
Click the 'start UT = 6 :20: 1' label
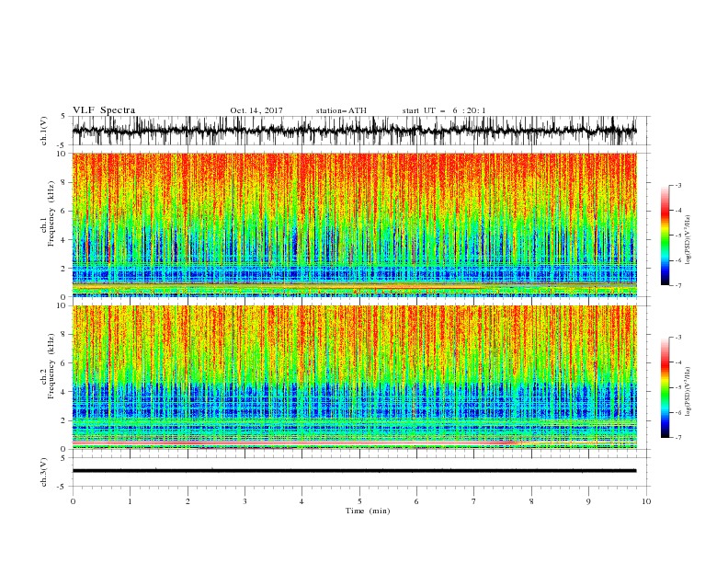click(444, 110)
